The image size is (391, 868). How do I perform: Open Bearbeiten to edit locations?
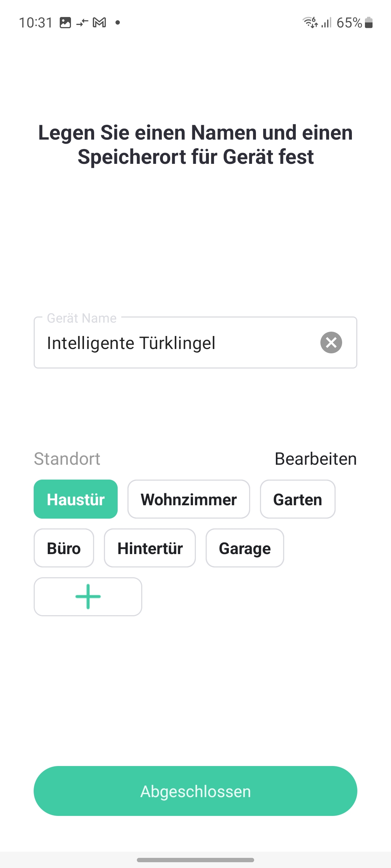coord(316,459)
